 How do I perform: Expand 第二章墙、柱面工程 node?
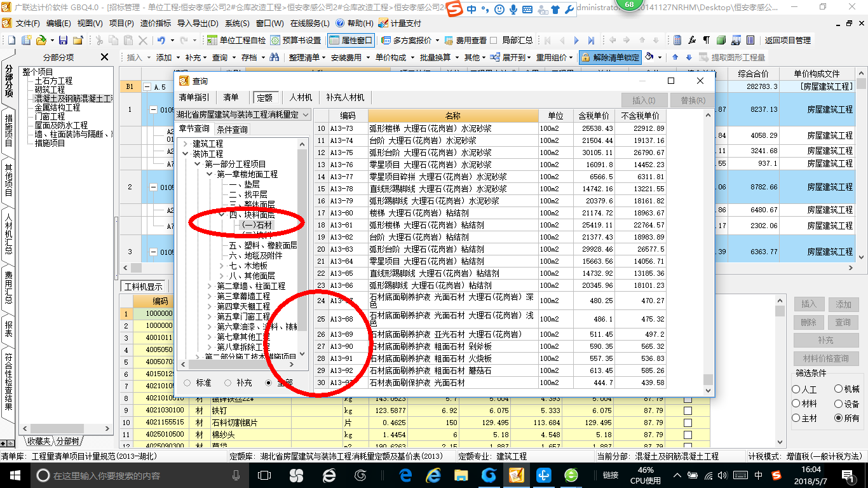(x=210, y=286)
